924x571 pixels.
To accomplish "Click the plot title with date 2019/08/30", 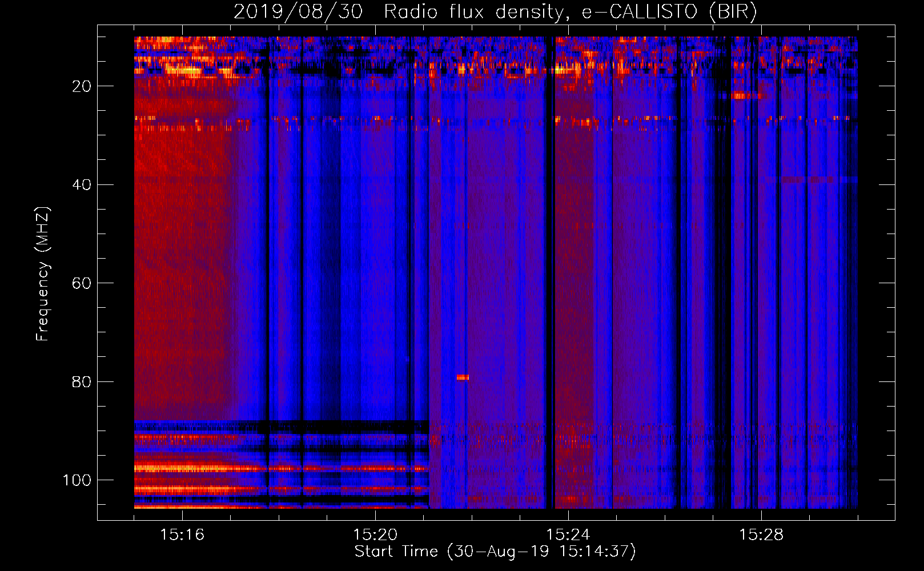I will [x=495, y=12].
